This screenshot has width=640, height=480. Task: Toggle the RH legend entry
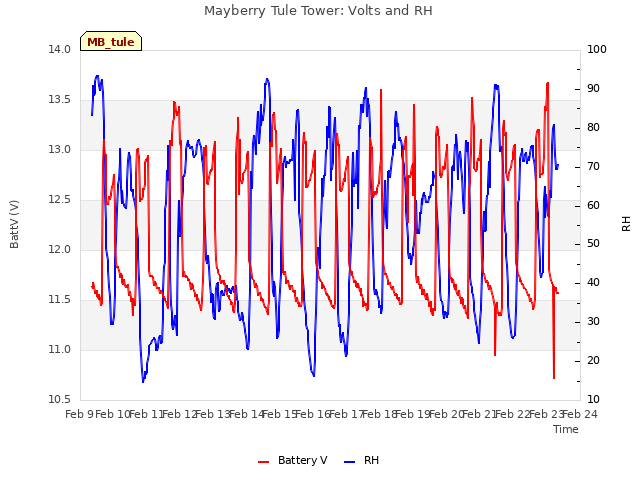pyautogui.click(x=362, y=460)
